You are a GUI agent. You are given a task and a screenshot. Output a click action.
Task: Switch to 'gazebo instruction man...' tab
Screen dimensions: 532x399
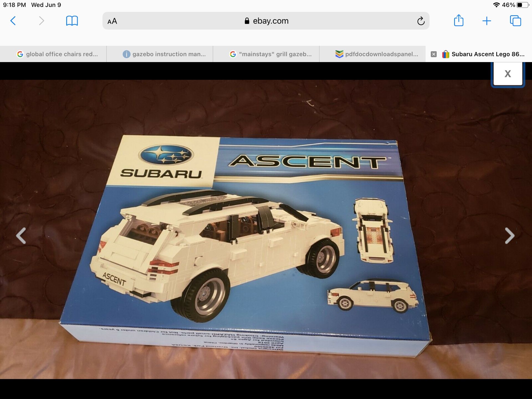tap(160, 54)
